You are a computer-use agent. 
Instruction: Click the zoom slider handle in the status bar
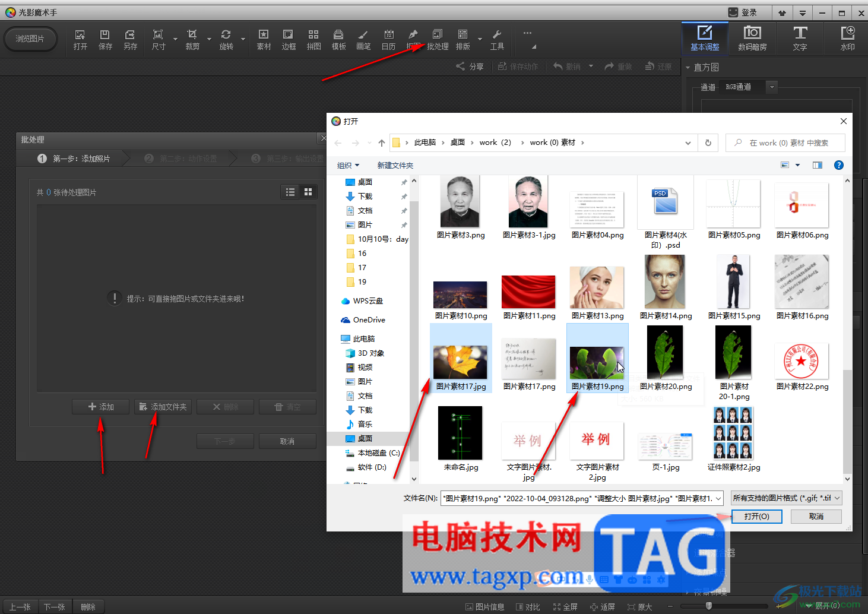click(708, 606)
